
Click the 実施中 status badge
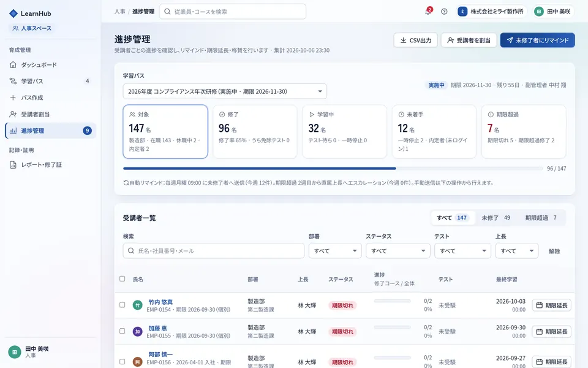point(437,85)
